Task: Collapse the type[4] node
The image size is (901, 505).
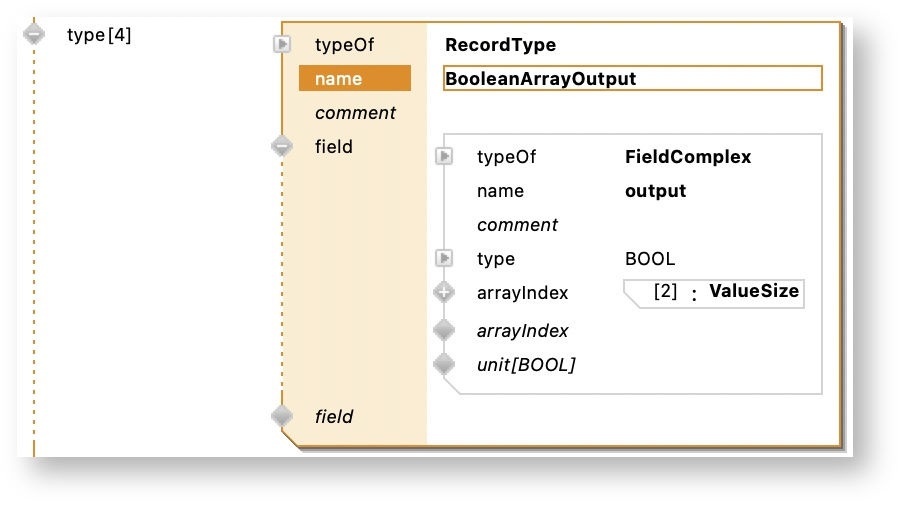Action: (x=33, y=34)
